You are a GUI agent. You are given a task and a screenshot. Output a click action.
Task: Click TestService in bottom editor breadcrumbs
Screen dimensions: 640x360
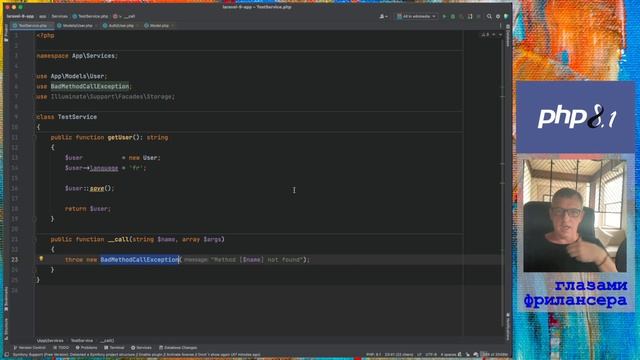pyautogui.click(x=82, y=340)
